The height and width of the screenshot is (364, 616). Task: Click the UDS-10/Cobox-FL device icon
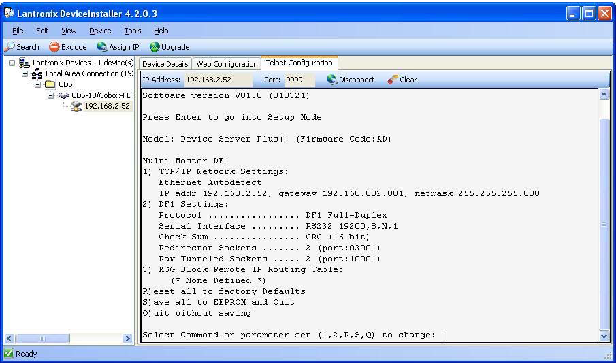pyautogui.click(x=63, y=95)
